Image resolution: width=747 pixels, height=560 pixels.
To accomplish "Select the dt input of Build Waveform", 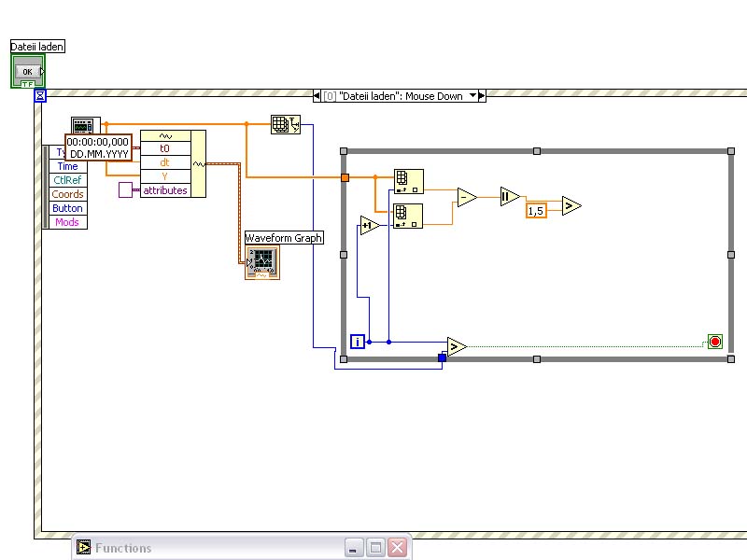I will coord(165,162).
